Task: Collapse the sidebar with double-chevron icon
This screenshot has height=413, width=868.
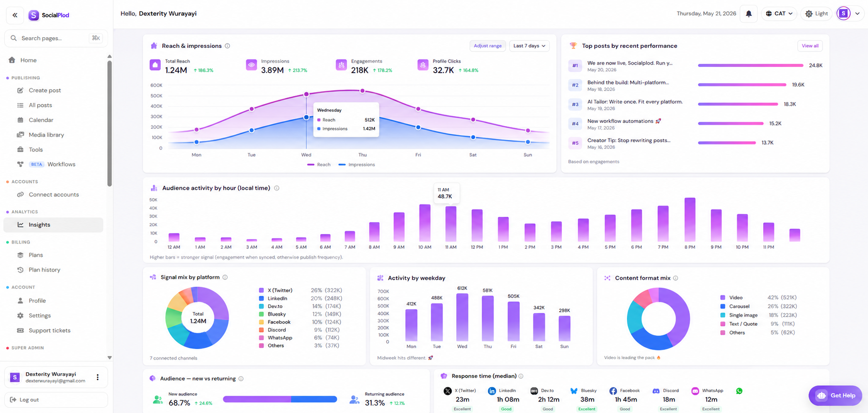Action: [15, 15]
